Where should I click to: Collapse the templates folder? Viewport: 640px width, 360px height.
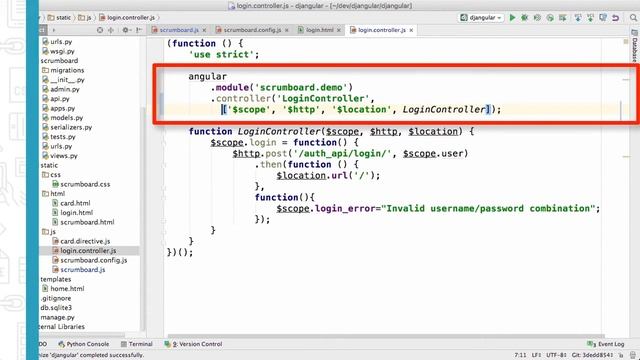pos(56,279)
